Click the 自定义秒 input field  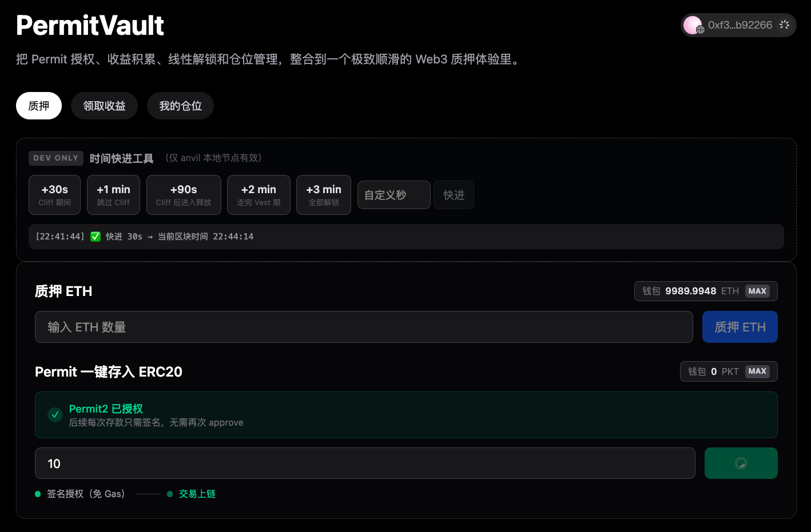tap(393, 195)
